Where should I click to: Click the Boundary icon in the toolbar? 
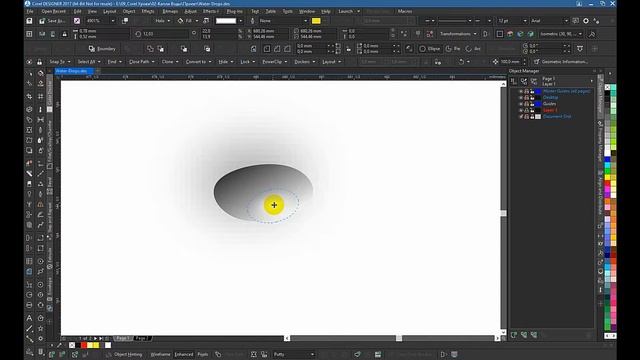point(91,49)
